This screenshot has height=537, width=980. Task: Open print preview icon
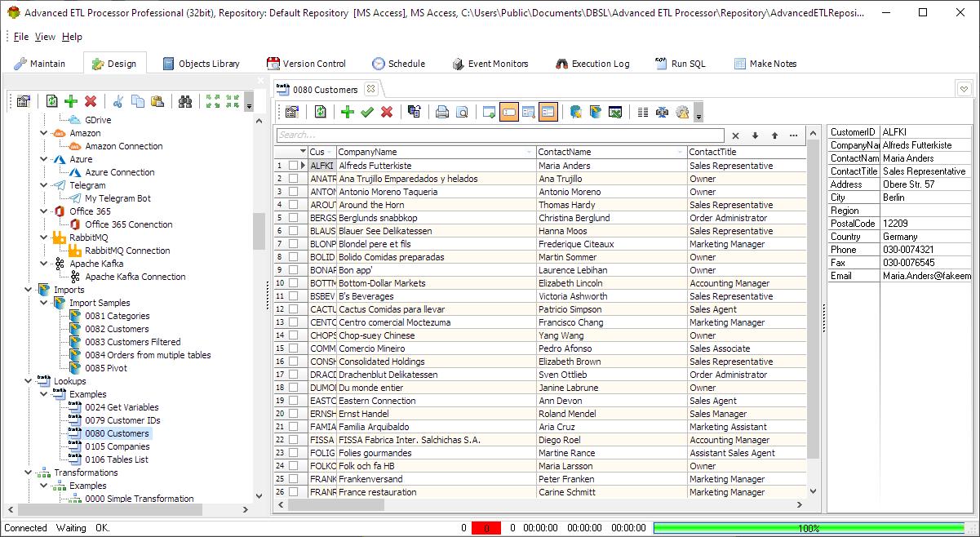(462, 112)
